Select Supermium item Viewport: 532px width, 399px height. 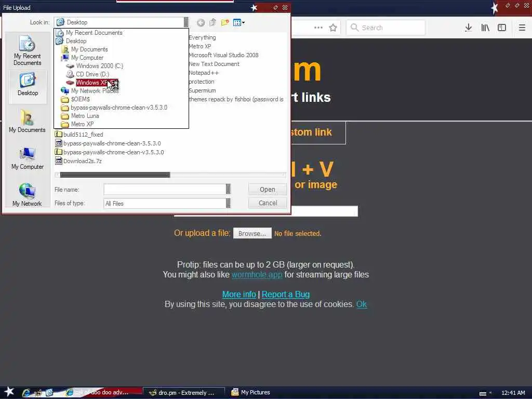[x=202, y=90]
